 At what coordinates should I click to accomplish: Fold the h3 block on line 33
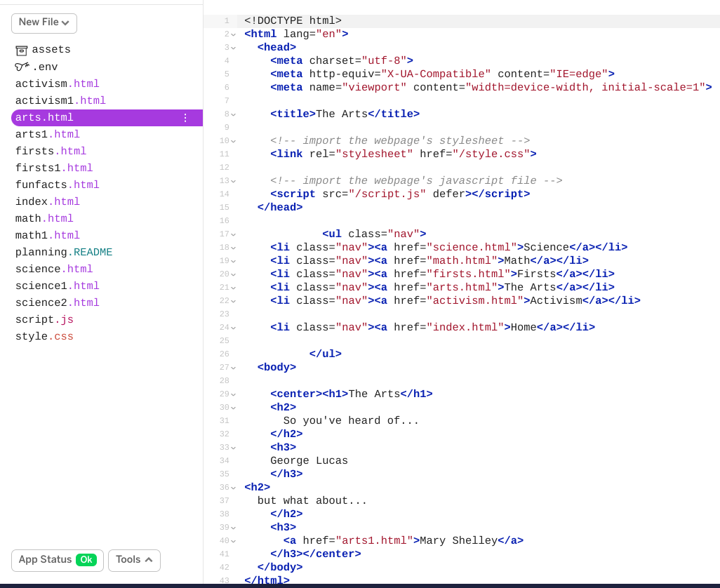coord(234,448)
